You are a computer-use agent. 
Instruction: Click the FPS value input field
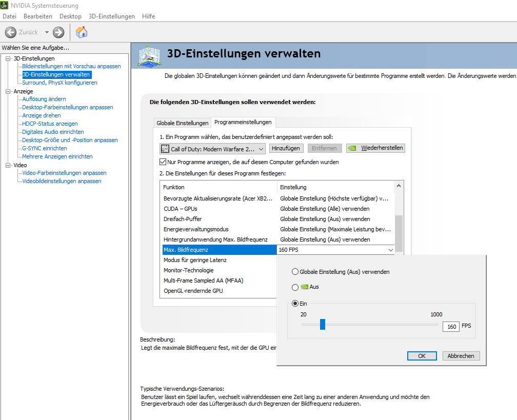tap(451, 327)
